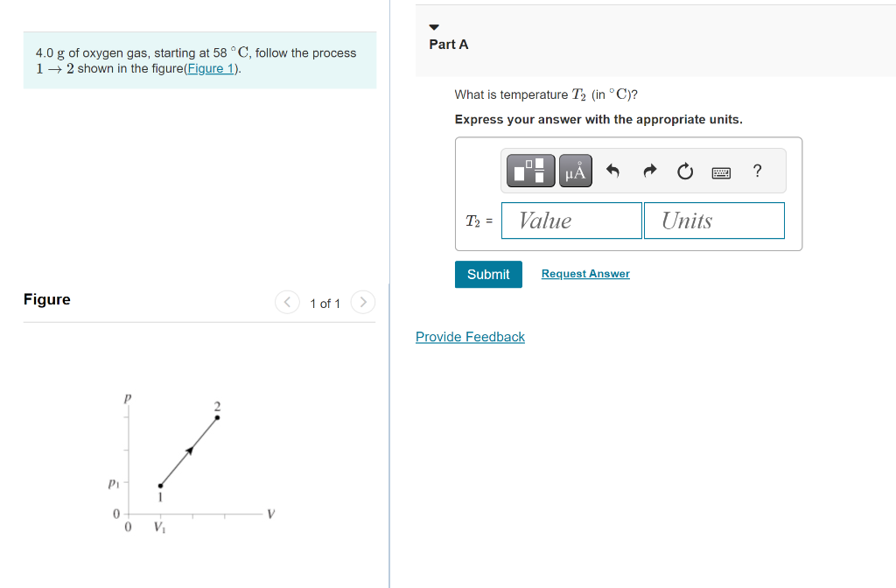Image resolution: width=896 pixels, height=588 pixels.
Task: Reset the answer with the circular arrow
Action: coord(685,171)
